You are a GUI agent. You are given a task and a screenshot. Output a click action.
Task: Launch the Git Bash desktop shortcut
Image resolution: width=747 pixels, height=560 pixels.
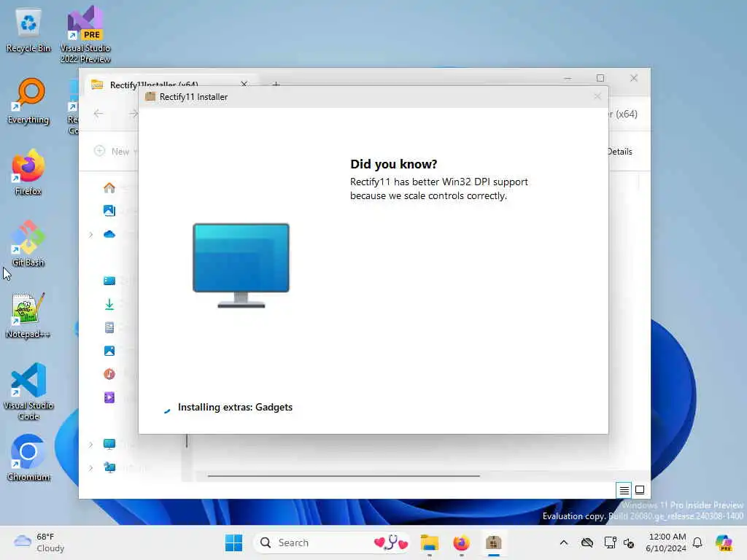point(28,244)
